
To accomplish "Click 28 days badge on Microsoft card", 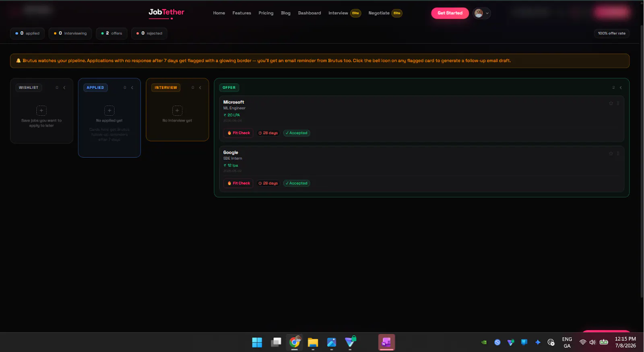I will pyautogui.click(x=268, y=133).
